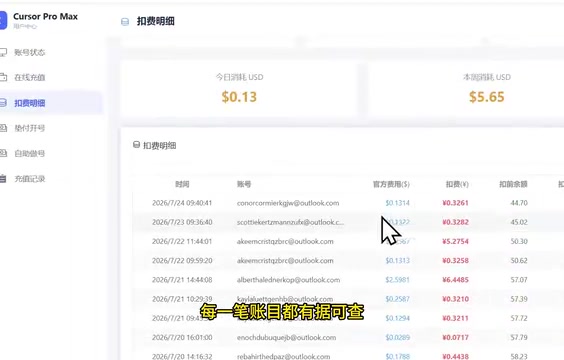Click the akeemcristqzbrc email in the 11:44:01 row
Screen dimensions: 564x360
285,241
